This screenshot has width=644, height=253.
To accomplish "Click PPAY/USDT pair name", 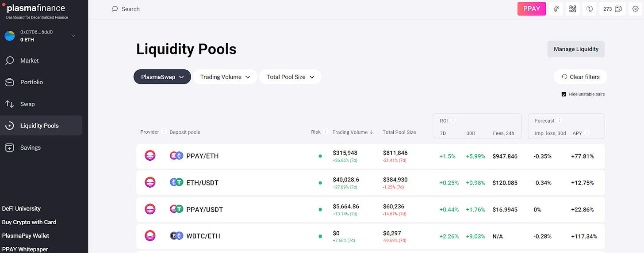I will coord(204,209).
